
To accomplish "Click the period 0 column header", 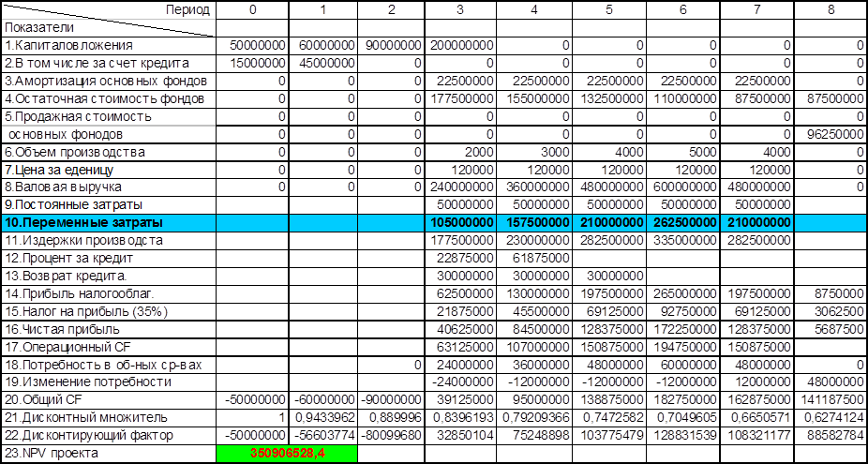I will pos(250,8).
